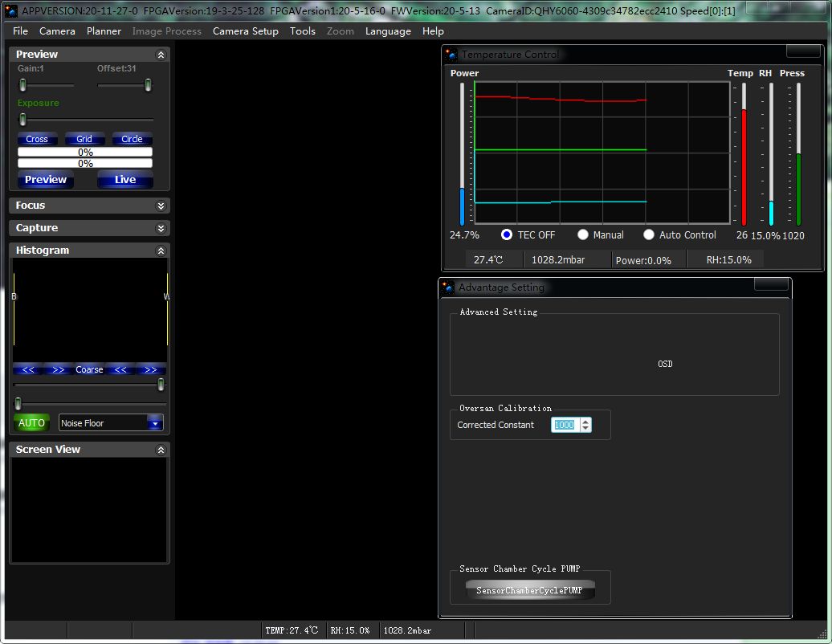This screenshot has height=644, width=832.
Task: Start Live video mode
Action: (125, 179)
